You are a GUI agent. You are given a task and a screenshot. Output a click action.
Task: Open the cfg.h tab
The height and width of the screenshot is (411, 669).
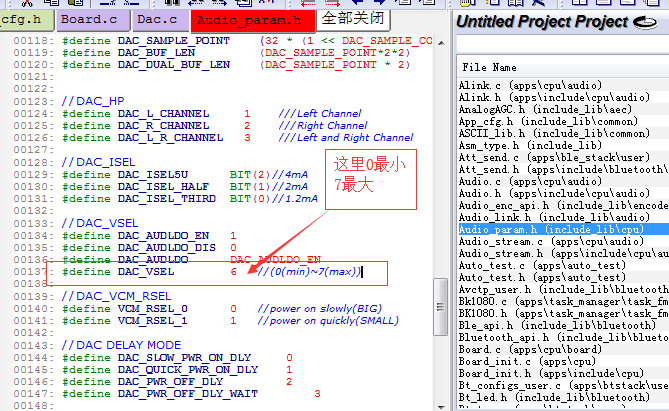click(x=26, y=20)
